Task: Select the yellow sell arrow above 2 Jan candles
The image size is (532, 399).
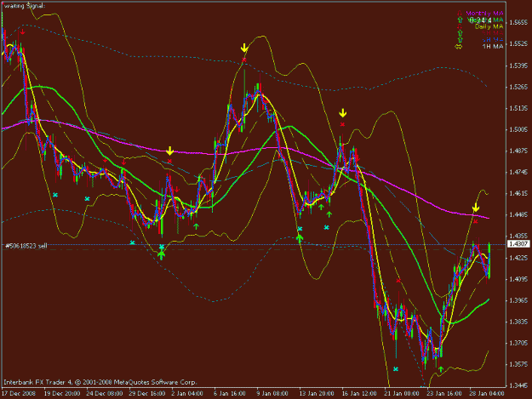Action: point(170,151)
